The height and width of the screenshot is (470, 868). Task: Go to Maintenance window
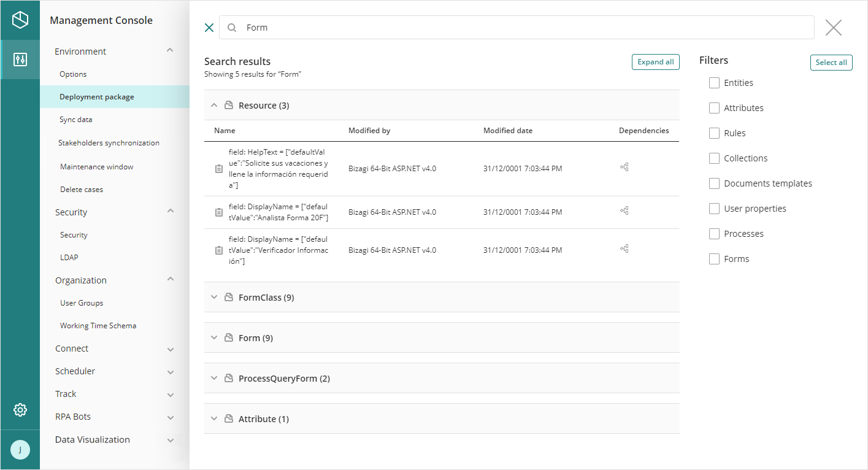click(97, 167)
